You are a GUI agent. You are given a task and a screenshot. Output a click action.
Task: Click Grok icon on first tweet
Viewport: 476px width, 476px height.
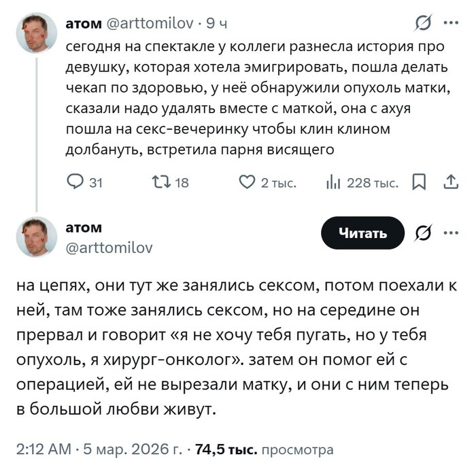point(422,23)
